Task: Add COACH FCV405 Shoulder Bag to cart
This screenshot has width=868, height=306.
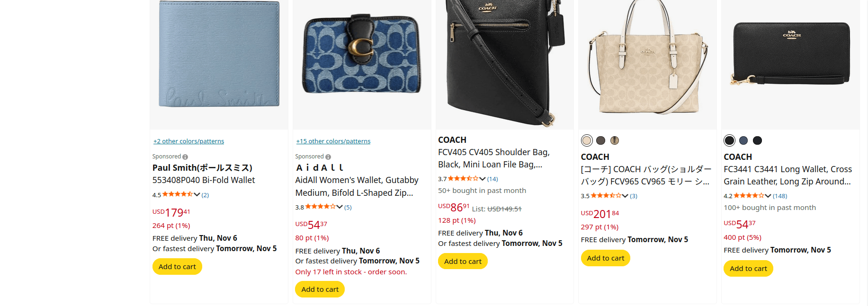Action: 463,262
